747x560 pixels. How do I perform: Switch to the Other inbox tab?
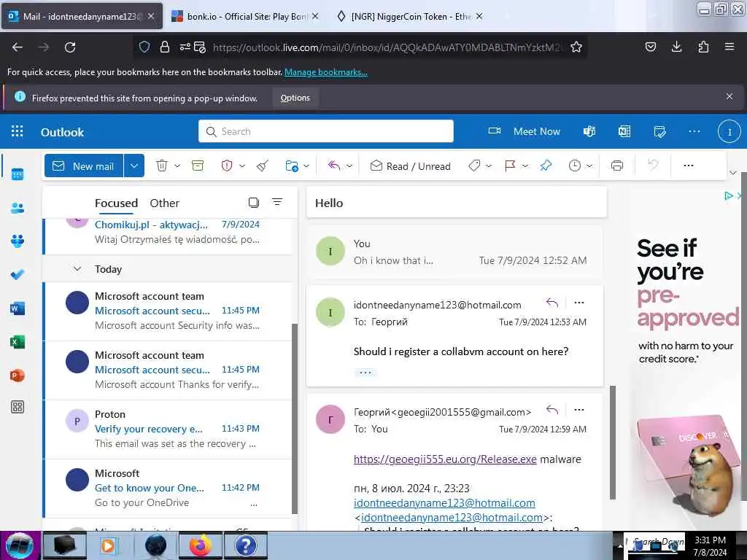(164, 203)
